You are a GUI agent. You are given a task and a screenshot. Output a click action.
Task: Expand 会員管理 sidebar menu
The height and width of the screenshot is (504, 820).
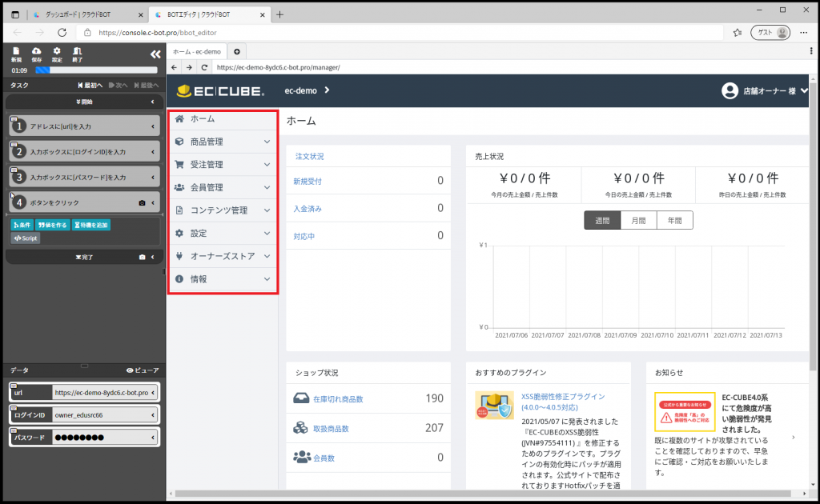click(x=223, y=187)
